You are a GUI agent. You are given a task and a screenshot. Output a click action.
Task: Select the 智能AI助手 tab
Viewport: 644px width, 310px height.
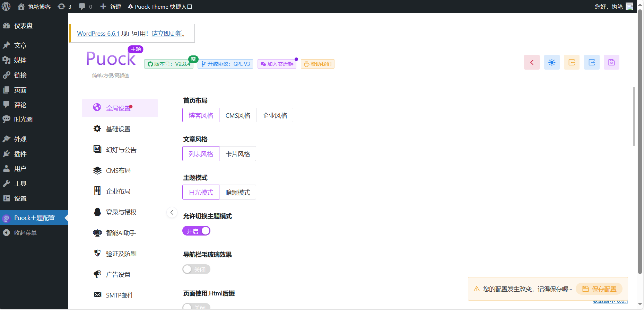tap(120, 233)
